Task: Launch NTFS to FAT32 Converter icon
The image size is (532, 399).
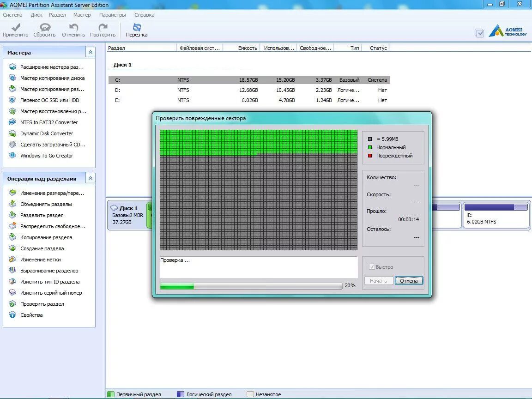Action: (x=12, y=122)
